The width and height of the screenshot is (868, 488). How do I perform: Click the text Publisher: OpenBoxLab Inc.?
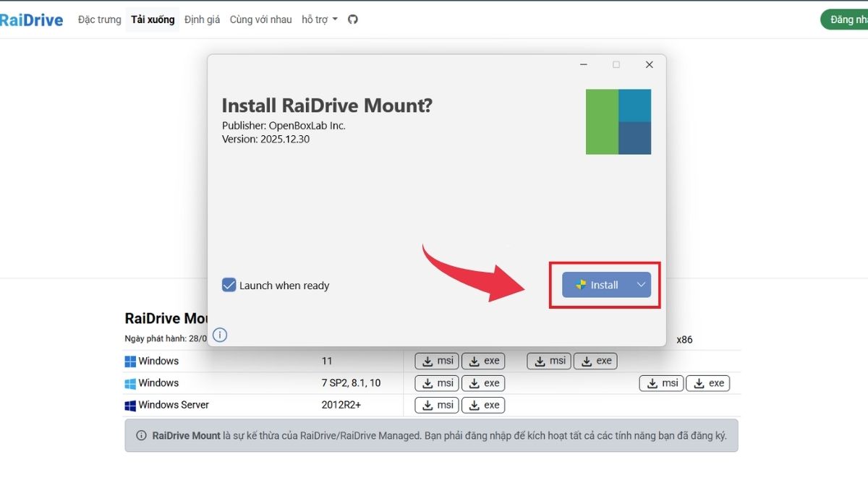[284, 125]
